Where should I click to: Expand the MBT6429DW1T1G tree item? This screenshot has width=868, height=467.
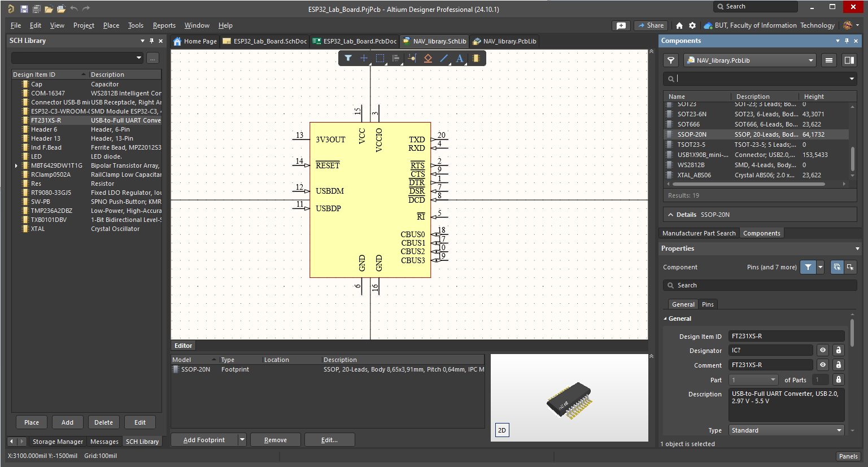coord(16,165)
